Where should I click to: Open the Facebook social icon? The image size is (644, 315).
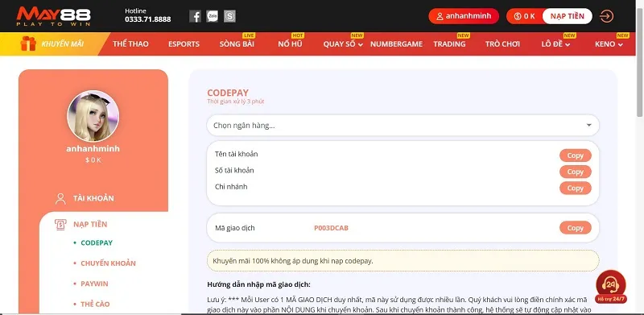coord(195,16)
